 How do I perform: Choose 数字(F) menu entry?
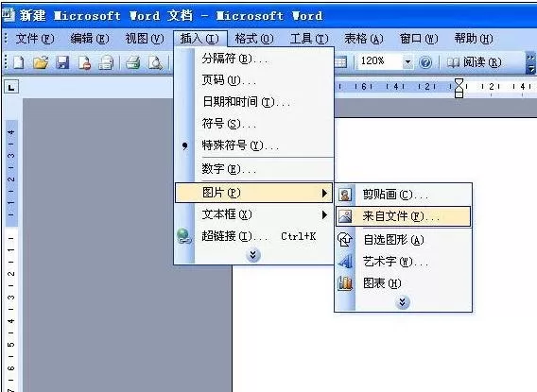pyautogui.click(x=253, y=169)
